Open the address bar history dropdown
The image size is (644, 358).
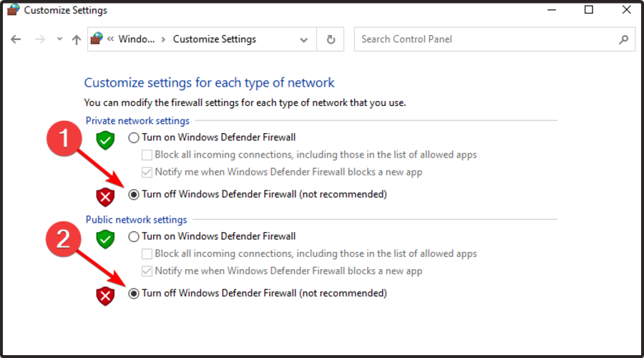305,39
